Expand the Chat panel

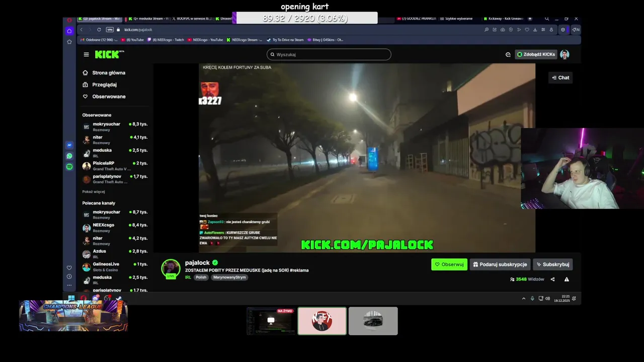(x=560, y=77)
